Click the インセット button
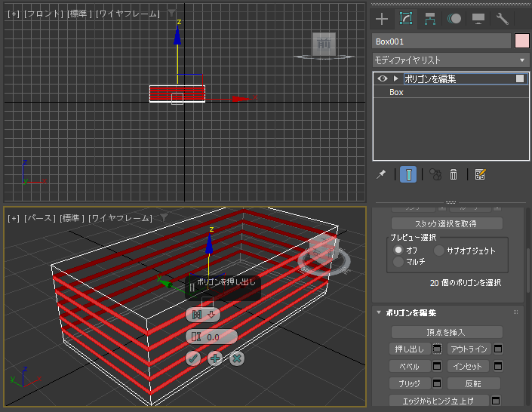 [x=468, y=366]
